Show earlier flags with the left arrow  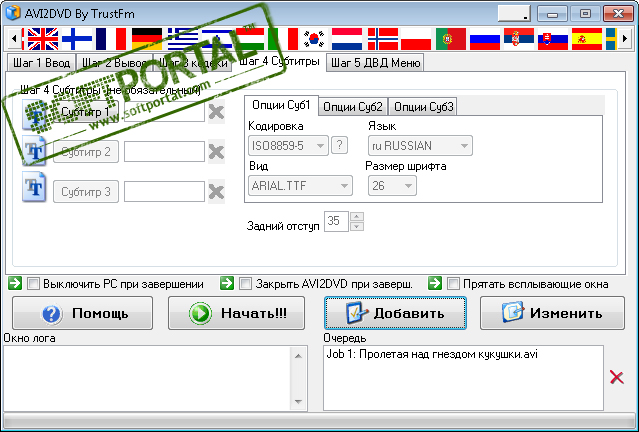(14, 39)
